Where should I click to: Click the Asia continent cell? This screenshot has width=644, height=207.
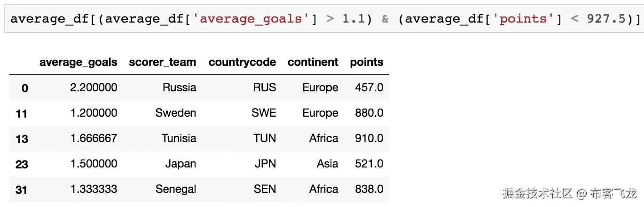coord(327,164)
